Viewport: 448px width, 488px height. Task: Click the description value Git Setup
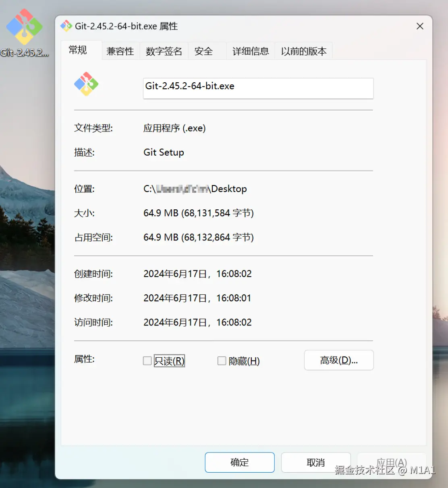click(x=164, y=152)
